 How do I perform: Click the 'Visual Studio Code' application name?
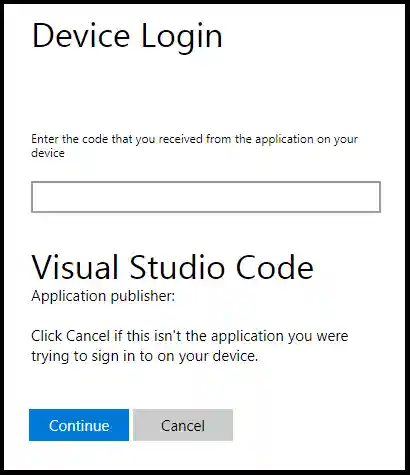172,267
